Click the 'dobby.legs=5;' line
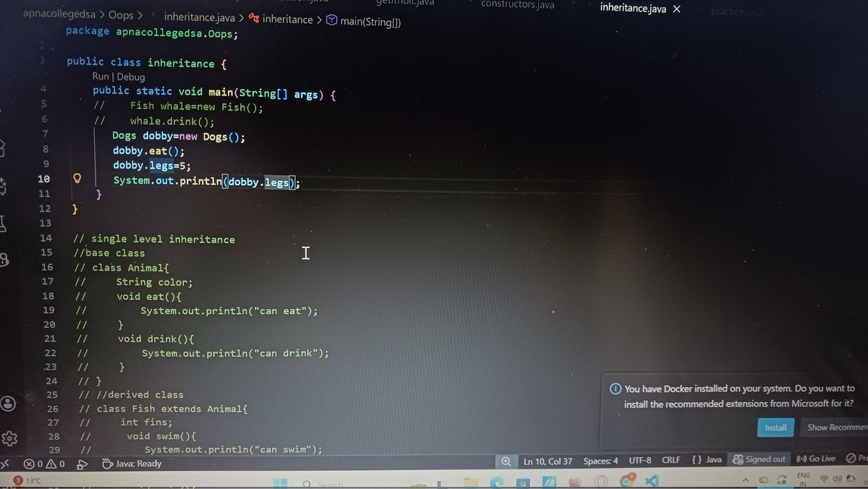Screen dimensions: 868x489 [151, 166]
